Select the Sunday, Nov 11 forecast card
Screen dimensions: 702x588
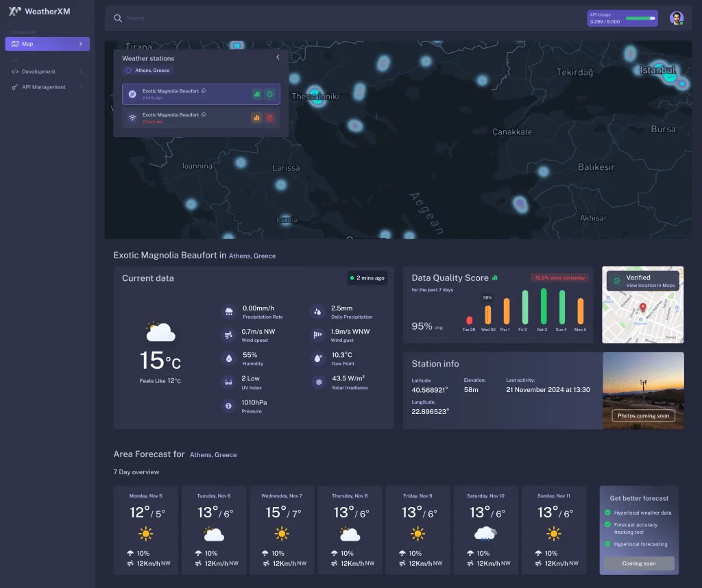(554, 530)
